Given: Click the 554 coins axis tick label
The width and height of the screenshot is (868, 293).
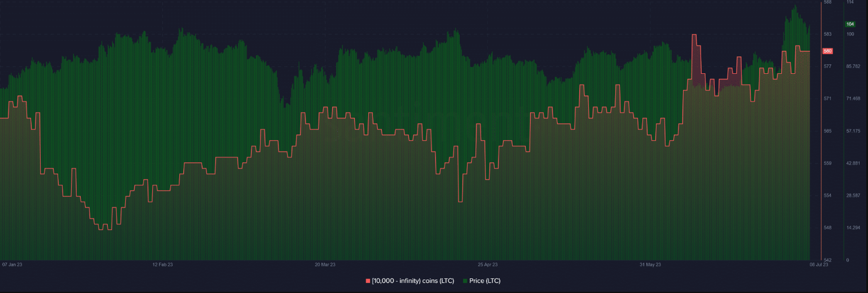Looking at the screenshot, I should coord(827,196).
